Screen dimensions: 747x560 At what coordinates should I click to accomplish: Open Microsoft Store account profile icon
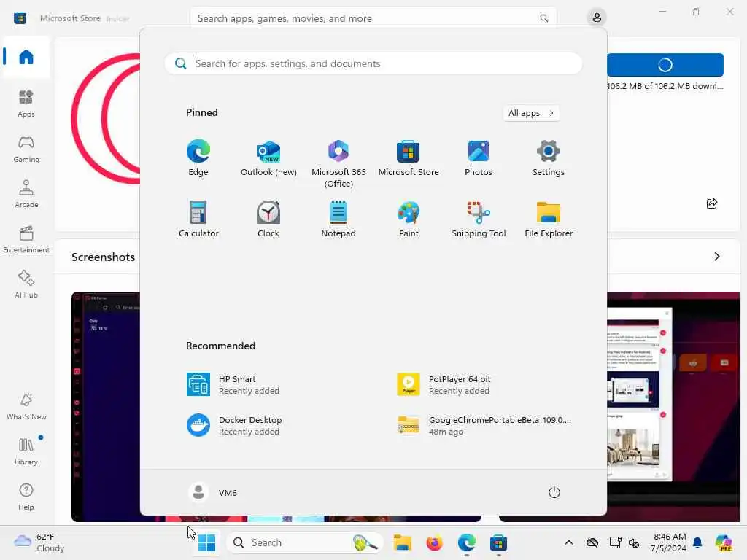click(597, 18)
